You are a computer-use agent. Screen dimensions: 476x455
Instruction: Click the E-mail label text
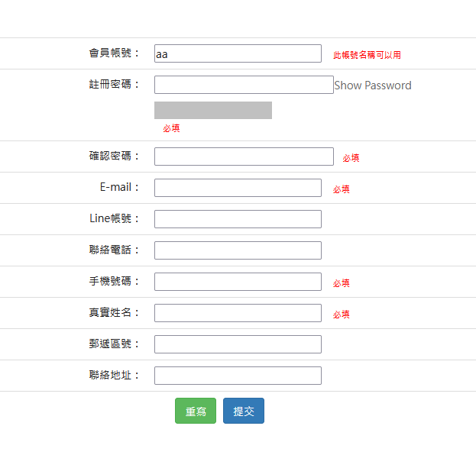pos(120,188)
